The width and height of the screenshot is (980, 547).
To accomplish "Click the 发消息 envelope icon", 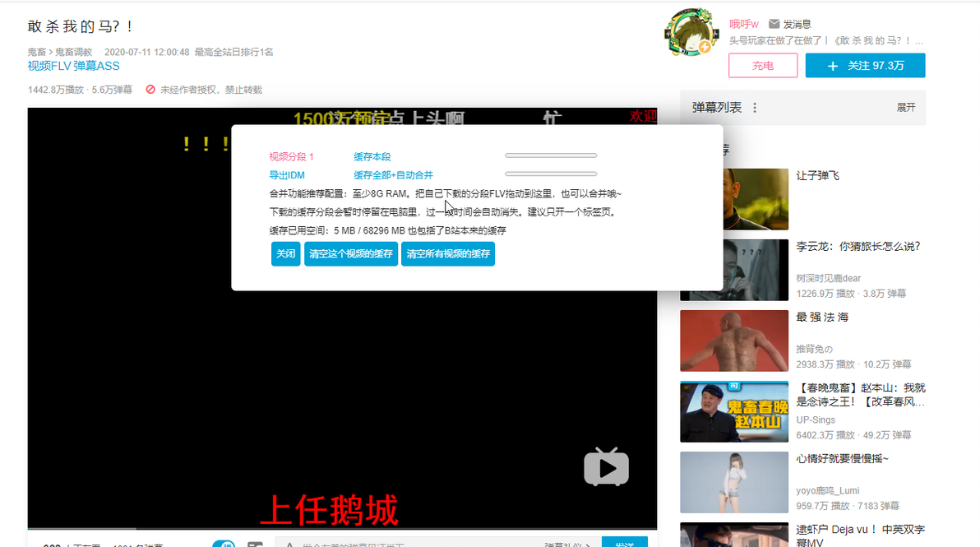I will point(774,24).
